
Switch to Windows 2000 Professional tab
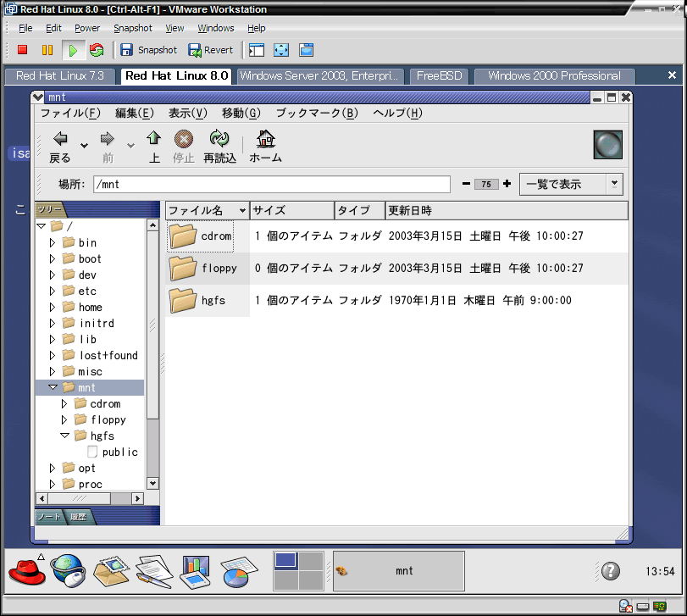click(554, 75)
